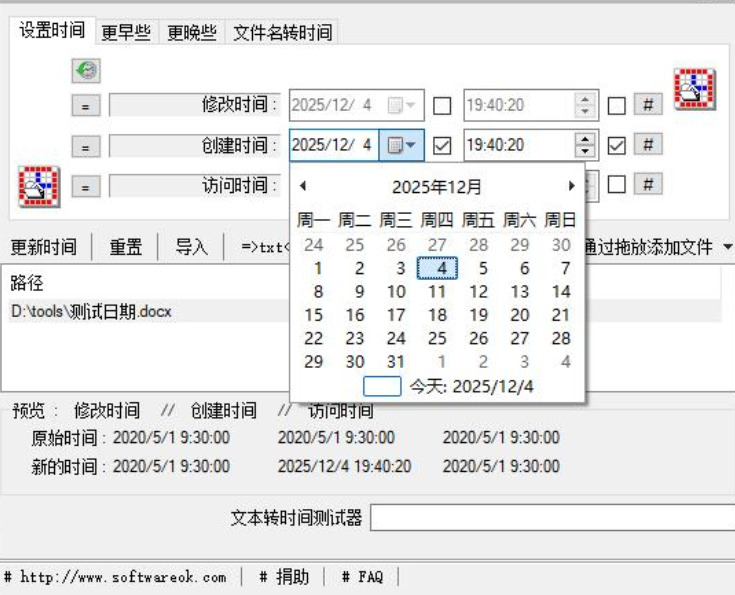This screenshot has height=595, width=735.
Task: Open the 修改时间 date picker dropdown
Action: point(401,105)
